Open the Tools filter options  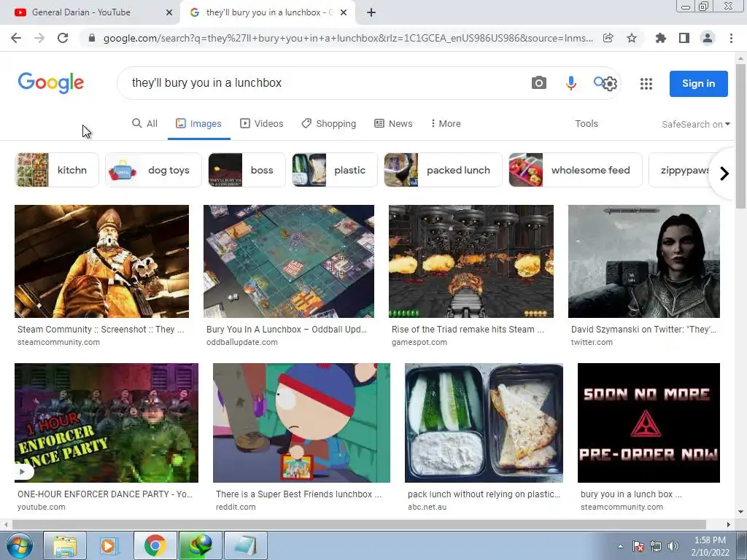586,124
